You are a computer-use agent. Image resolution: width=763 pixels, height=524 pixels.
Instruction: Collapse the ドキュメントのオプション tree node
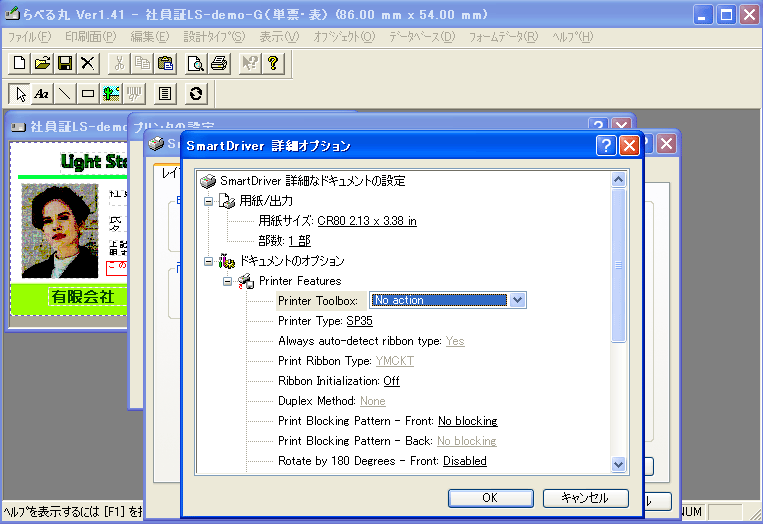(208, 261)
